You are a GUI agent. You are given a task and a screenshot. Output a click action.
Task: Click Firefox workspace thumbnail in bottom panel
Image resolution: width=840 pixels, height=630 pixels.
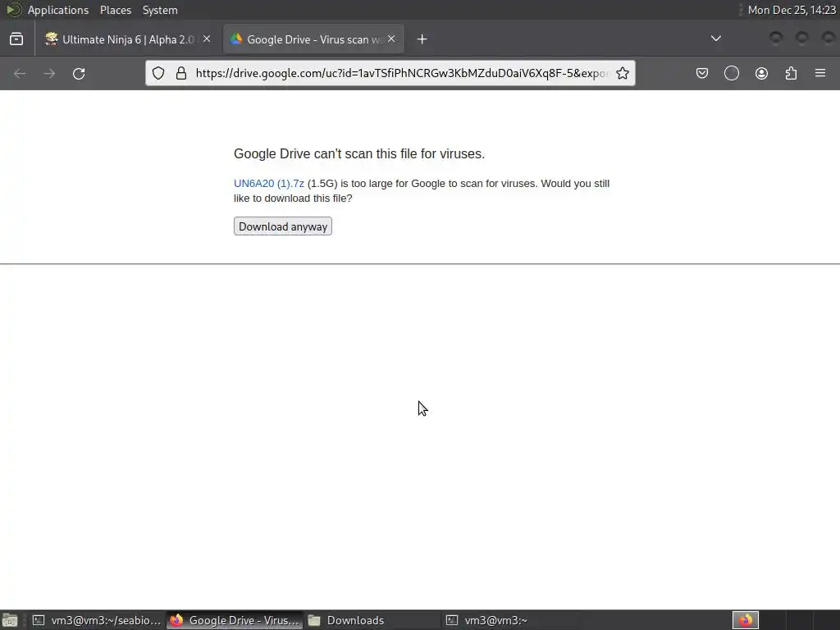pyautogui.click(x=746, y=620)
